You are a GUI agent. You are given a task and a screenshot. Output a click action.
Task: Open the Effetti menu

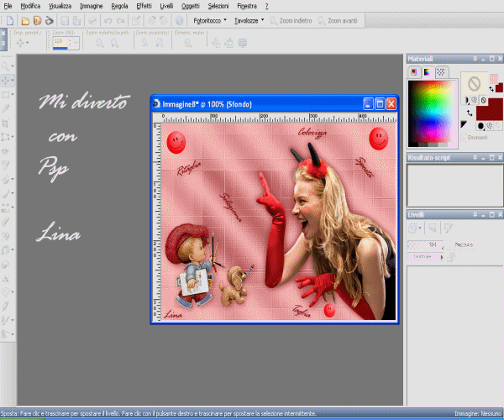[x=144, y=5]
